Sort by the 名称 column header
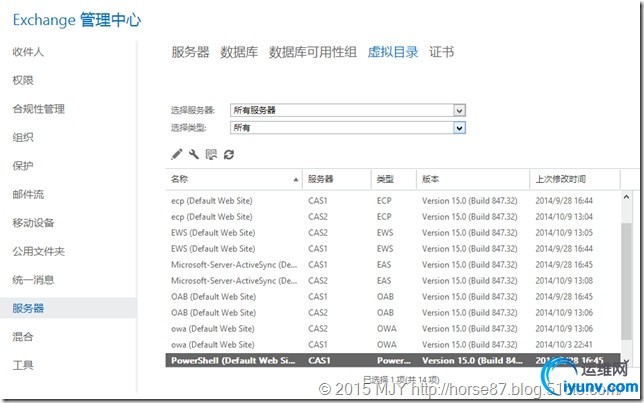The image size is (644, 403). [234, 179]
